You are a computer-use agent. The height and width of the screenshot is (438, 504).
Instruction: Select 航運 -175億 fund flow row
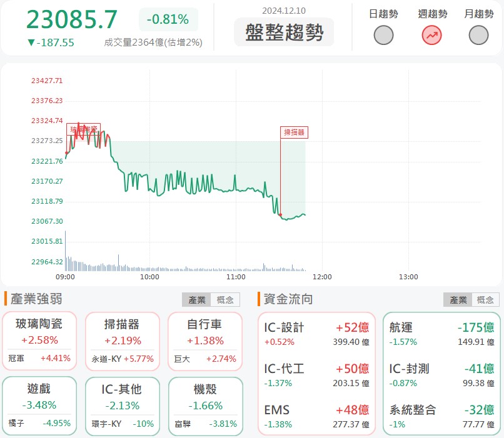point(441,334)
